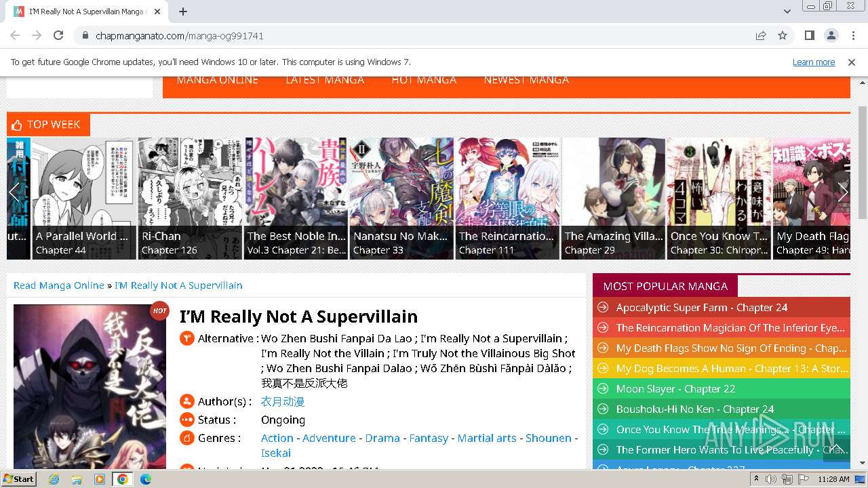
Task: Expand the Chrome tab search dropdown
Action: coord(787,12)
